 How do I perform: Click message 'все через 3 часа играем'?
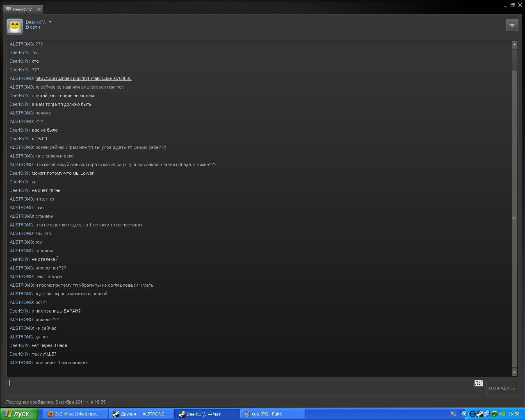[61, 363]
